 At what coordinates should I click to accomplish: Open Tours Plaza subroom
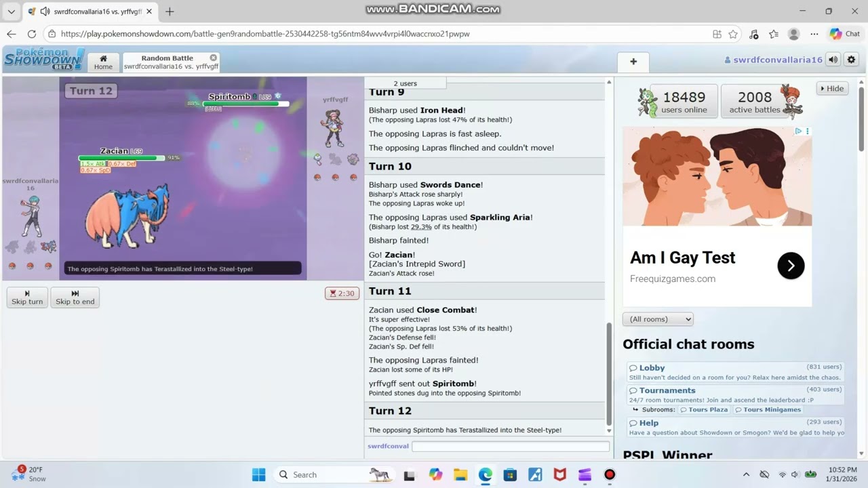tap(704, 409)
